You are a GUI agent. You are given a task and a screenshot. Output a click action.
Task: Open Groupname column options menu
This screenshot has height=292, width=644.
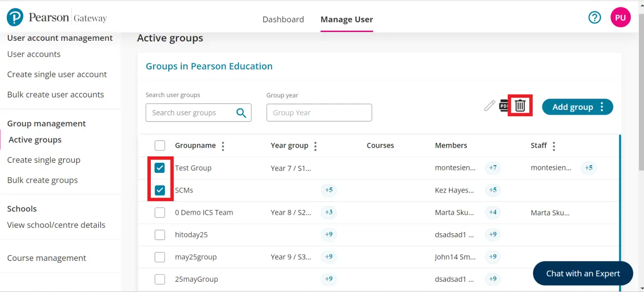click(223, 146)
